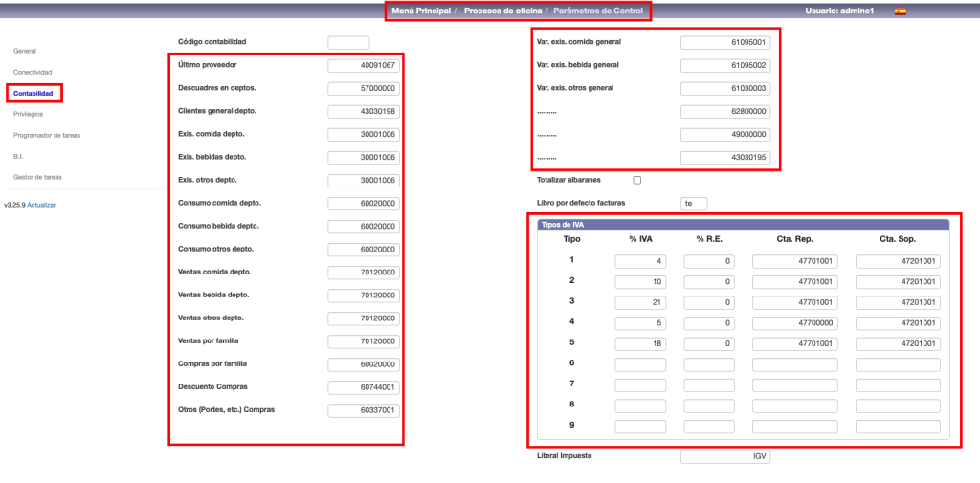Click the Actualizar version link
980x483 pixels.
42,205
